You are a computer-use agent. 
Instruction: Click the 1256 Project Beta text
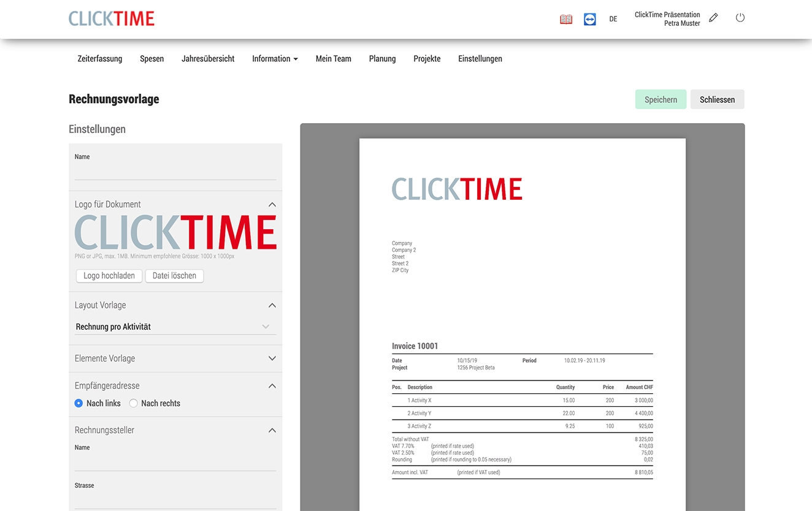click(x=476, y=368)
